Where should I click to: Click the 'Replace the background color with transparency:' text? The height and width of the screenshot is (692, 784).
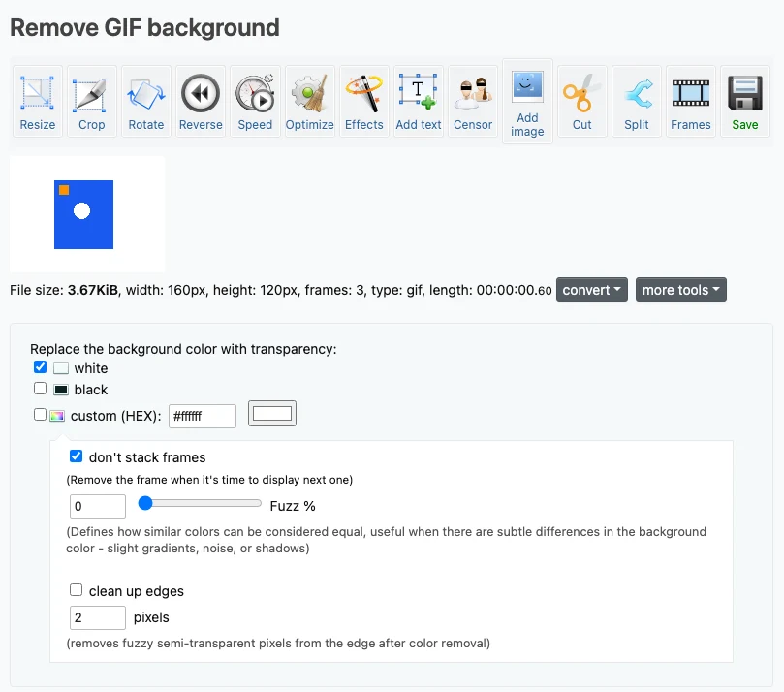tap(183, 349)
